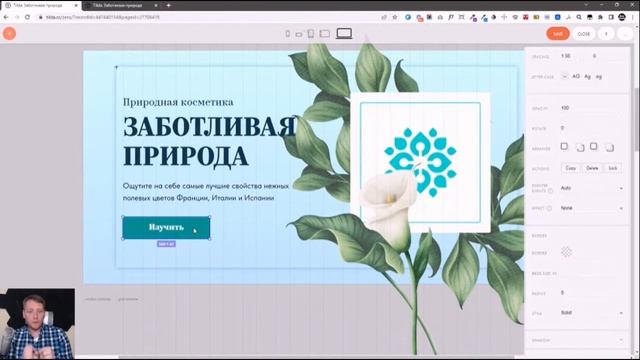Select the description paragraph about 'Франции, Италии и Испании'

click(x=206, y=192)
